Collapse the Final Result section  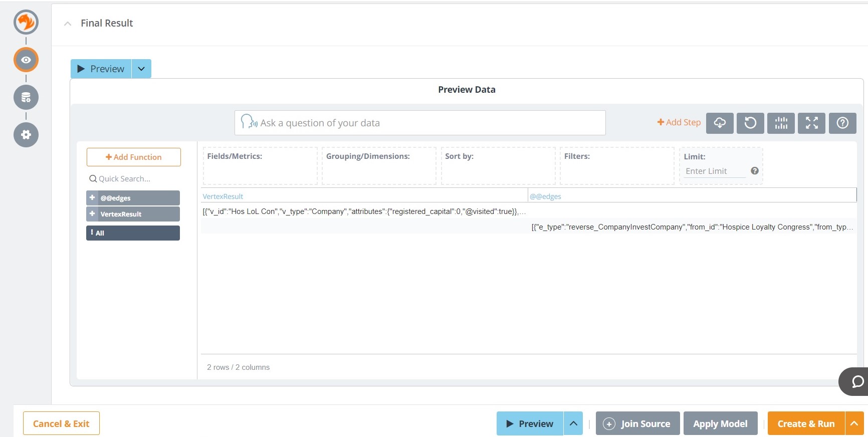click(x=68, y=24)
